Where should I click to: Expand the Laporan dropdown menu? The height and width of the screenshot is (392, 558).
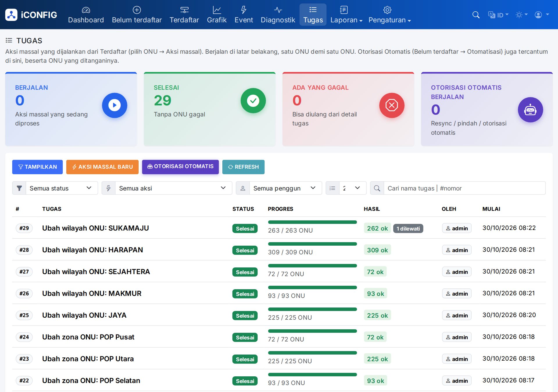[346, 15]
